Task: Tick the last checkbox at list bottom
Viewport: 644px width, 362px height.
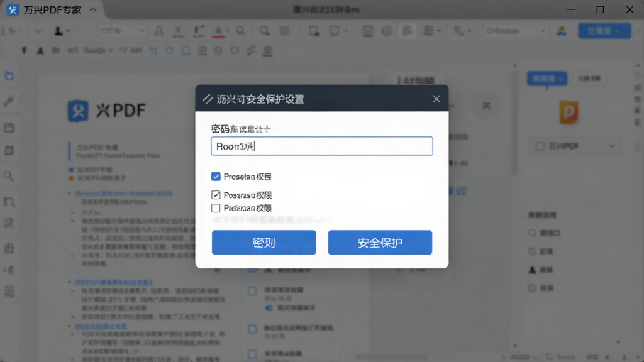Action: [x=252, y=354]
